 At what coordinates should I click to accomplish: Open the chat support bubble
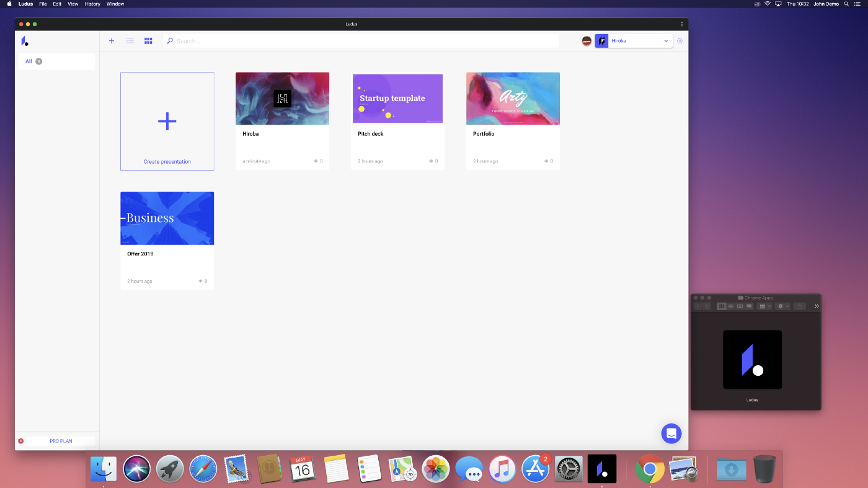(671, 433)
